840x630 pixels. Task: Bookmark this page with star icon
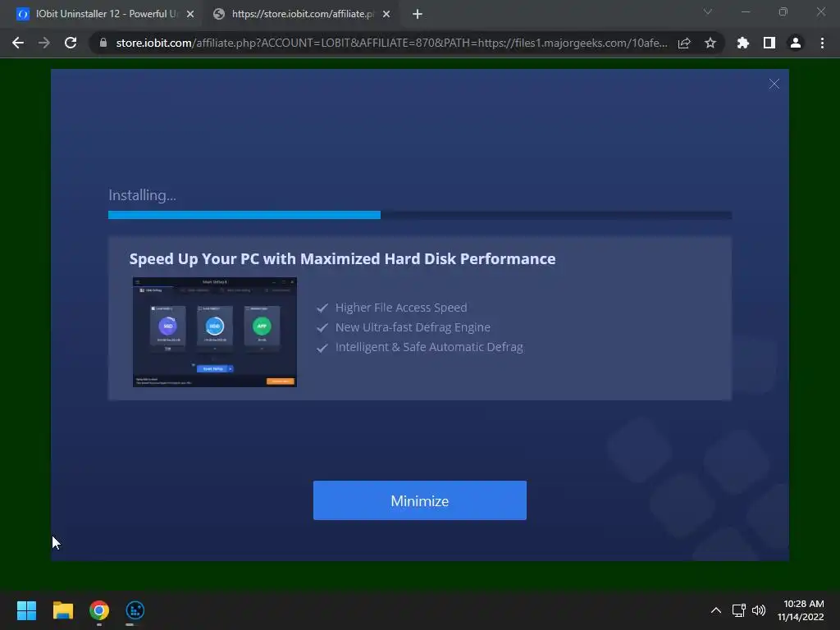pyautogui.click(x=710, y=43)
